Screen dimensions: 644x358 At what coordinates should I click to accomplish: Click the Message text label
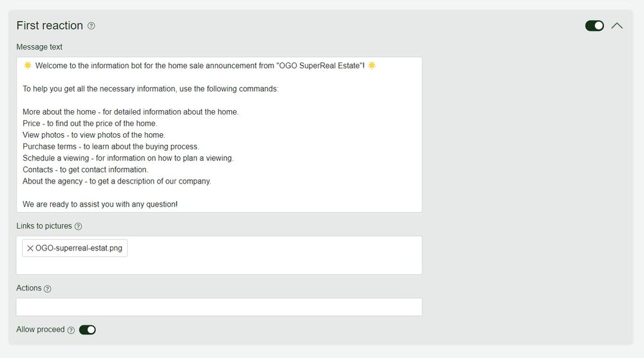click(x=39, y=47)
